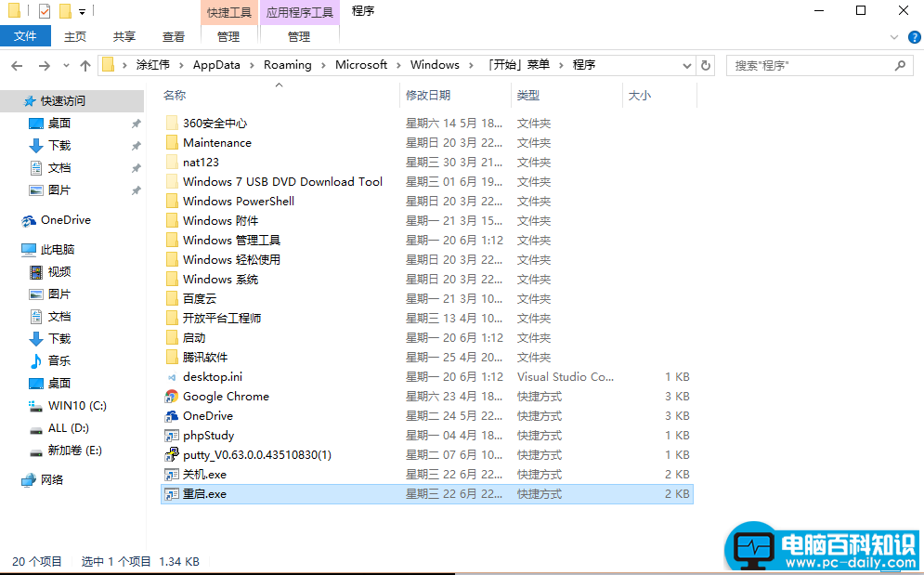
Task: Click breadcrumb arrow after Roaming
Action: (323, 65)
